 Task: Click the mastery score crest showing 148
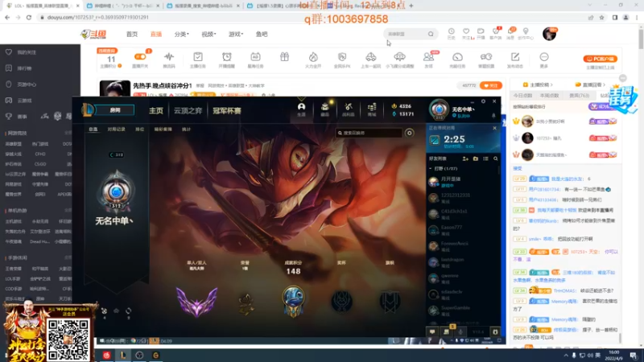293,301
